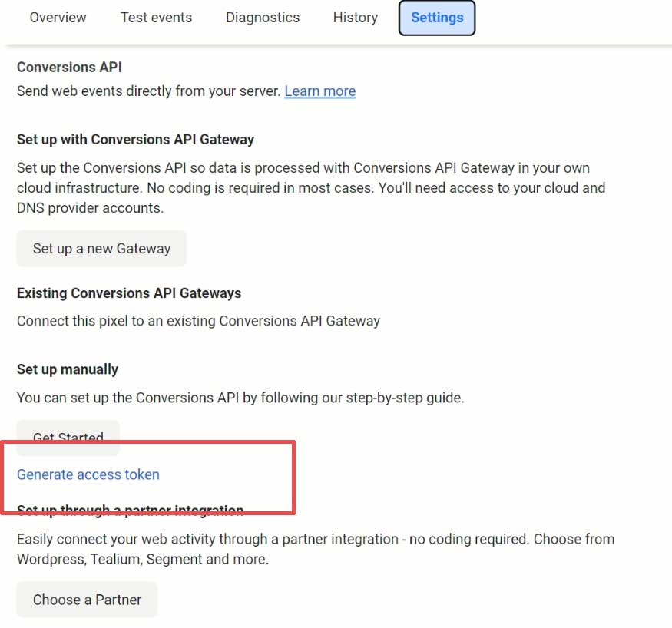The height and width of the screenshot is (628, 672).
Task: Click the Wordpress, Tealium, Segment description text
Action: pos(315,549)
